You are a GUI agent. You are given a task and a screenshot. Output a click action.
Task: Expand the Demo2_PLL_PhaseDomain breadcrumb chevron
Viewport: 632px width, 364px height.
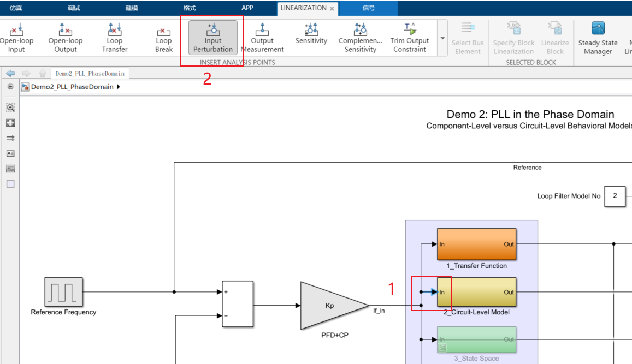(x=117, y=86)
